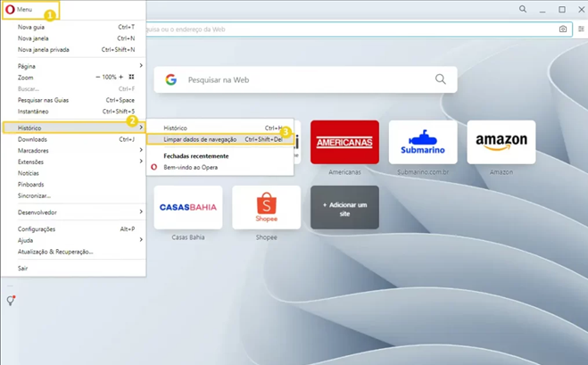
Task: Open the Easy Setup sliders icon
Action: pos(581,29)
